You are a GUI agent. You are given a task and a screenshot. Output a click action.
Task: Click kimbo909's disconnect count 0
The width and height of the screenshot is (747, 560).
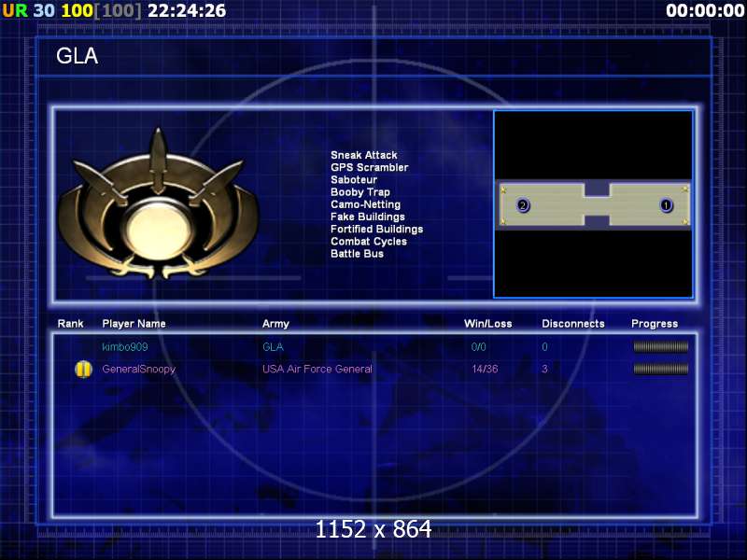click(544, 347)
